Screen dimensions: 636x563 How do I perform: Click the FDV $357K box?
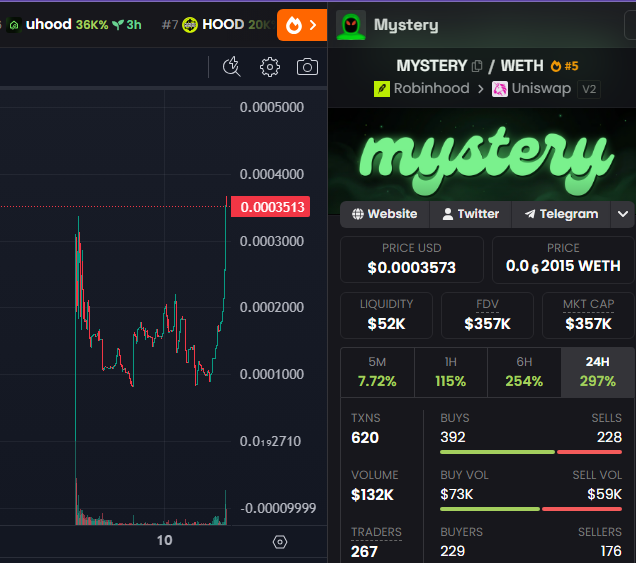coord(487,315)
